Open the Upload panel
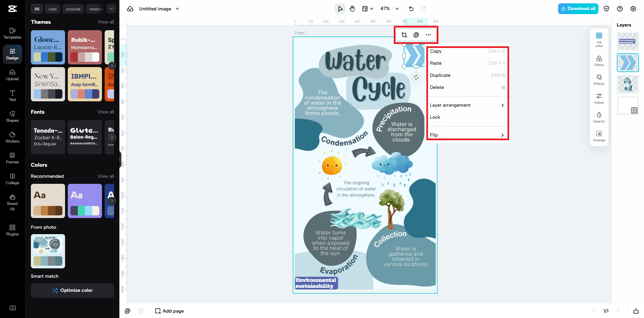 (12, 75)
